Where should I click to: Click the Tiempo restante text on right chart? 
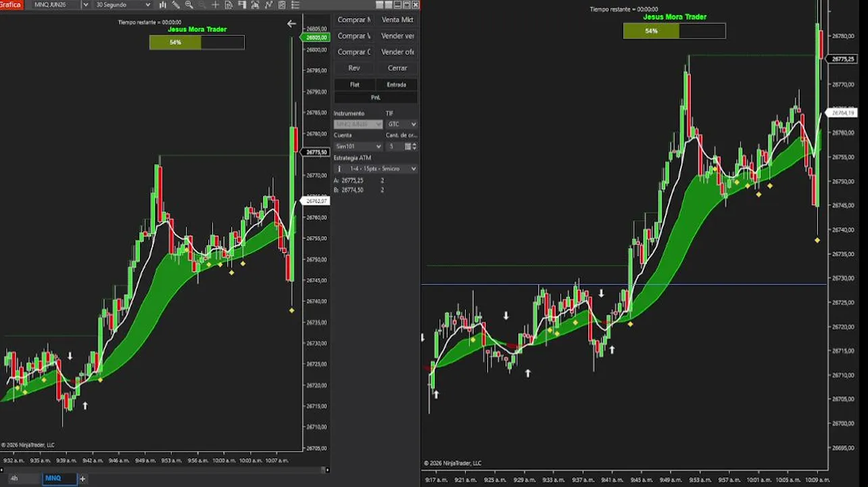coord(623,9)
